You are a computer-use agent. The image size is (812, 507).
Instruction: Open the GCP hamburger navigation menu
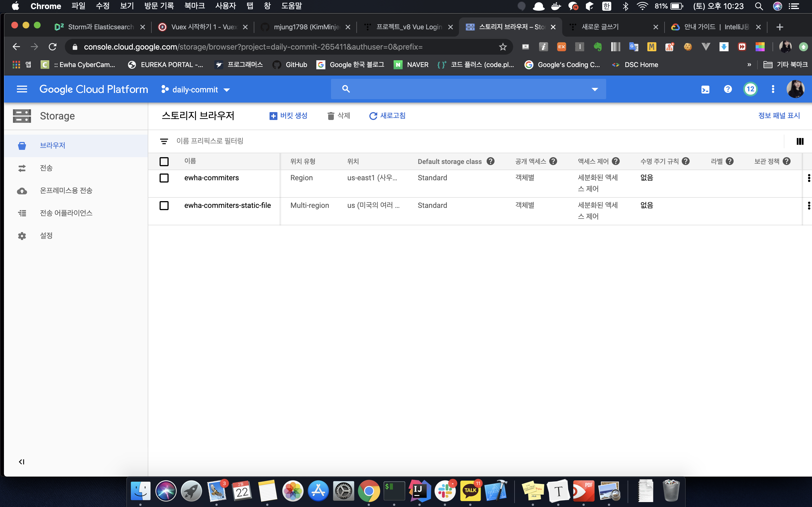tap(22, 89)
